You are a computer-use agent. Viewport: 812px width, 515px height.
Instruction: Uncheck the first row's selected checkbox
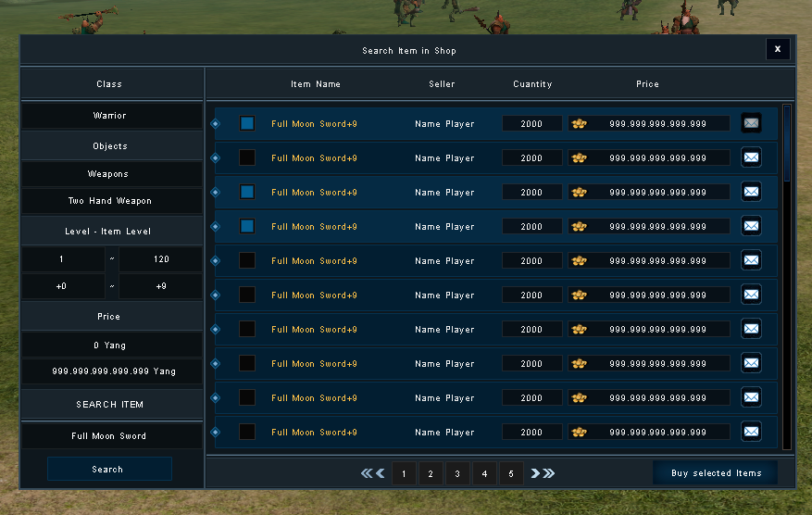247,123
